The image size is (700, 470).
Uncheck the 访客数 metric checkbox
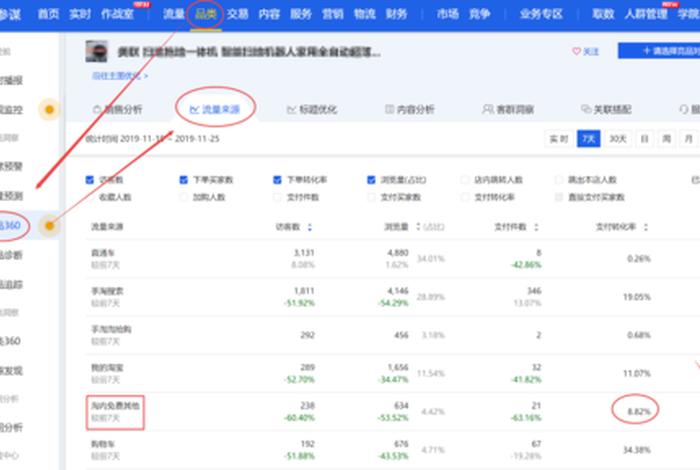click(x=90, y=180)
